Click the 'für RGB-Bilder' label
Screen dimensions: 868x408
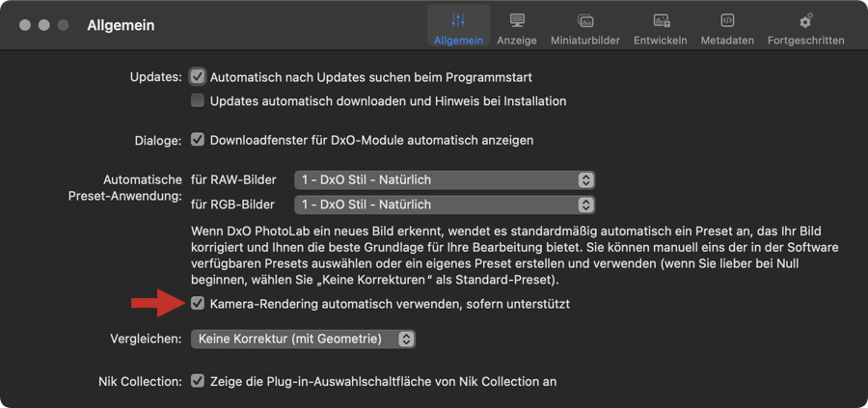233,204
